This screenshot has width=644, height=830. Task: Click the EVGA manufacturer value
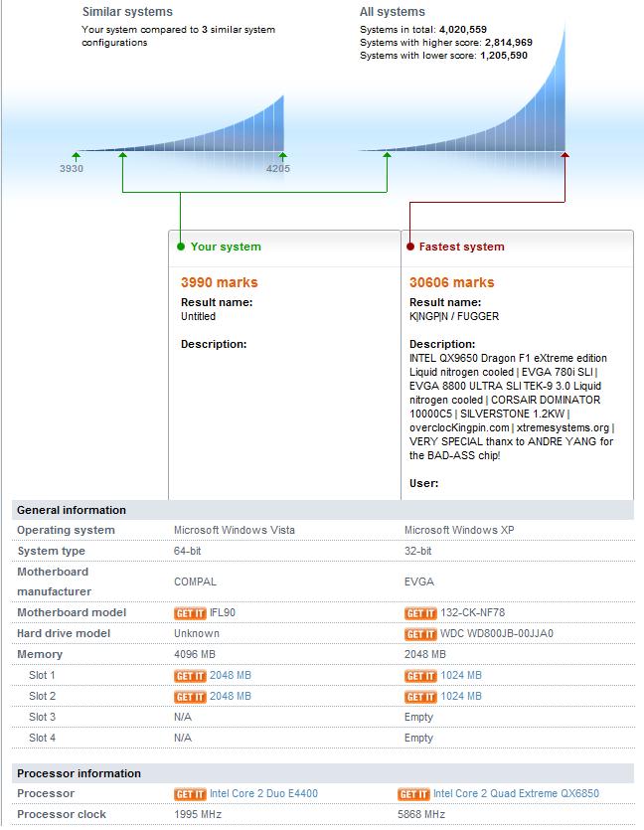click(x=419, y=581)
